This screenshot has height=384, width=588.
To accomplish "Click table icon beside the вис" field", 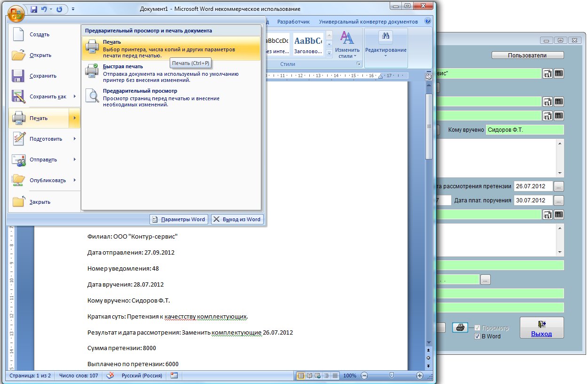I will point(559,73).
